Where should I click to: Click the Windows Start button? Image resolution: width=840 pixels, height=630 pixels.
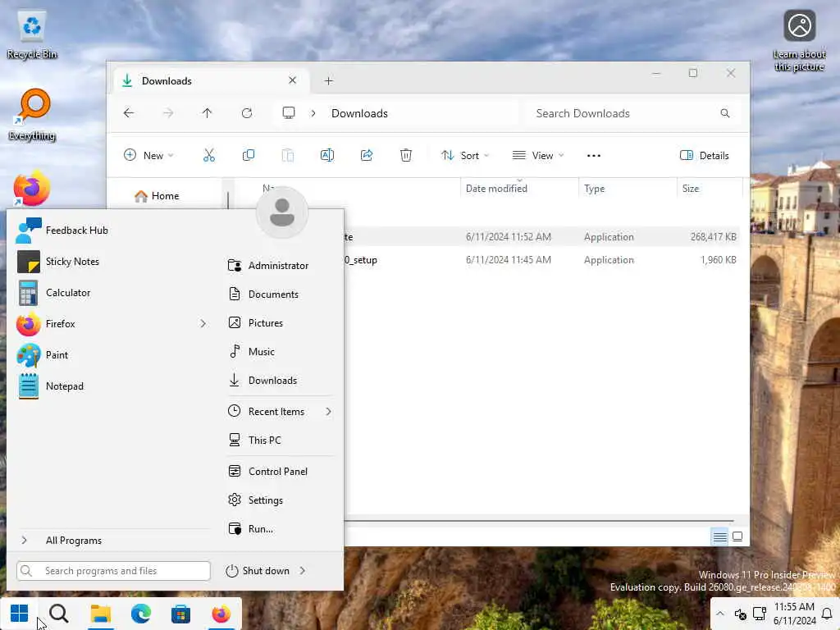click(20, 614)
